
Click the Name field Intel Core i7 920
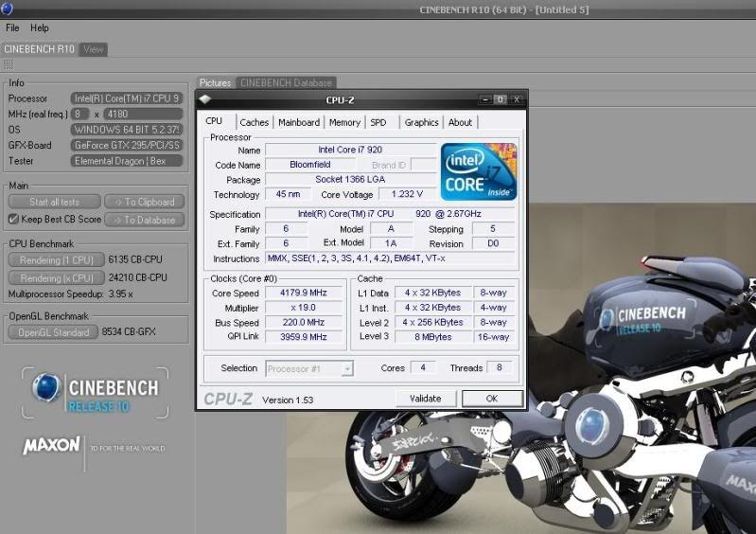pyautogui.click(x=350, y=150)
